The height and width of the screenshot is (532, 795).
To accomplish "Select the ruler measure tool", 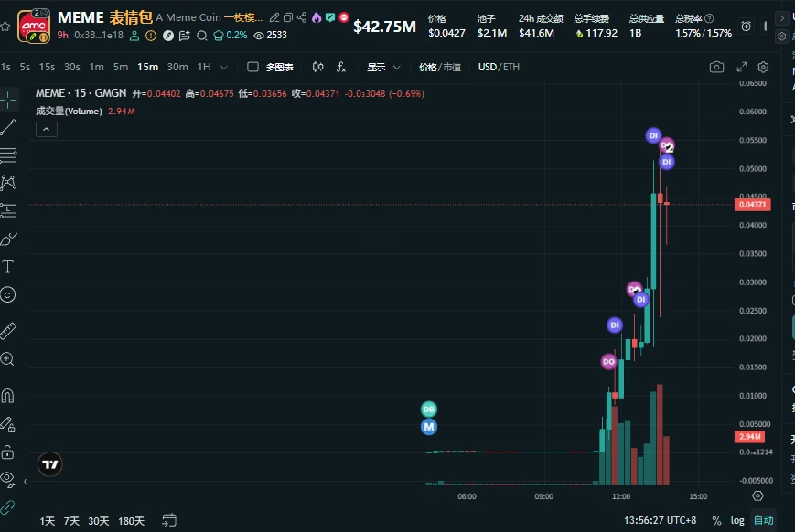I will click(8, 331).
